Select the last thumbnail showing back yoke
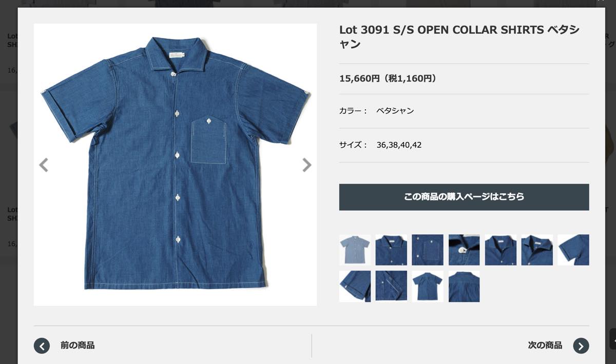 coord(464,286)
